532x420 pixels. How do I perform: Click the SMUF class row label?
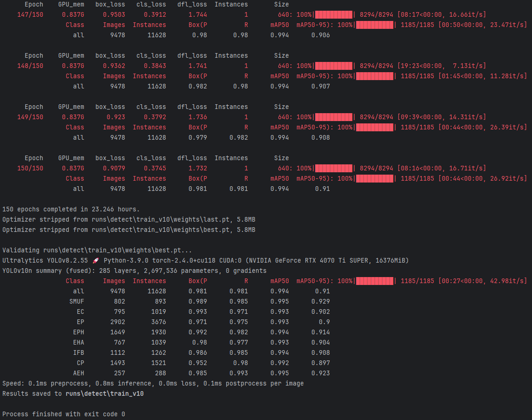76,301
